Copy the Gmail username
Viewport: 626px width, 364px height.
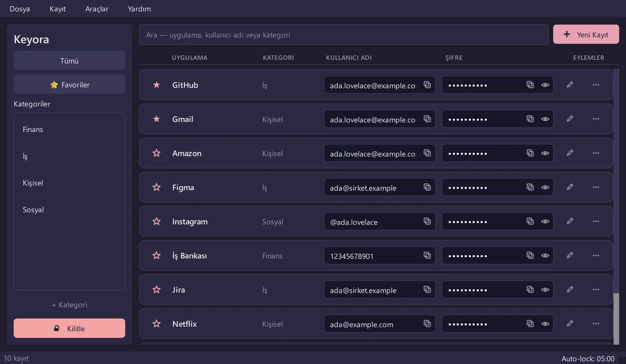(427, 119)
